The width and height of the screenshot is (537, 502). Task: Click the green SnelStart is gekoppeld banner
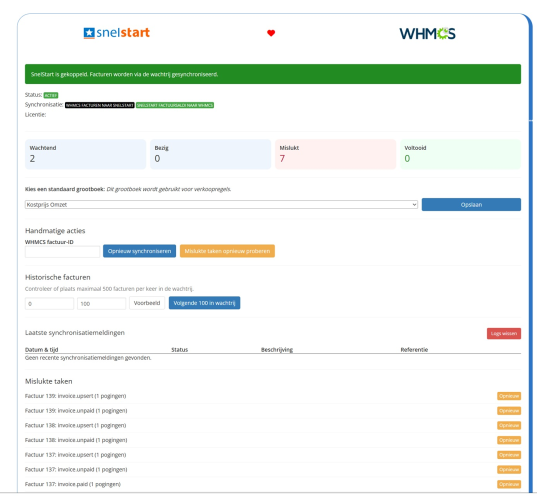273,74
